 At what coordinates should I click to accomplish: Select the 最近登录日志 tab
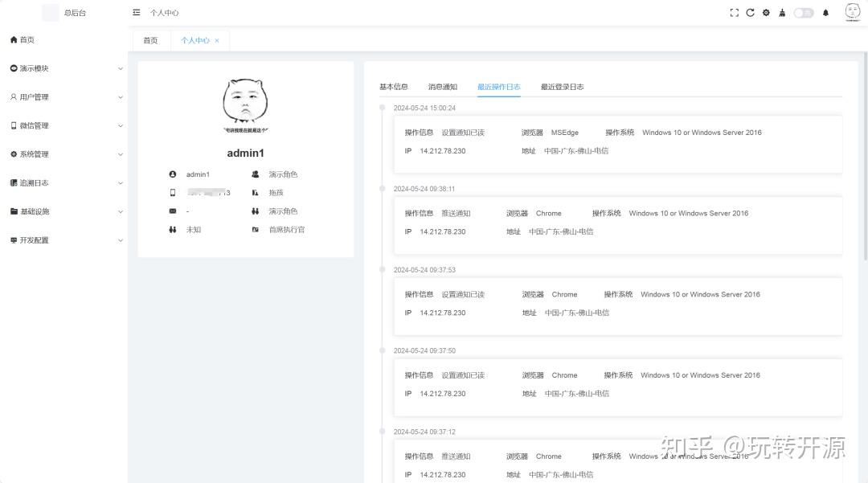coord(564,85)
